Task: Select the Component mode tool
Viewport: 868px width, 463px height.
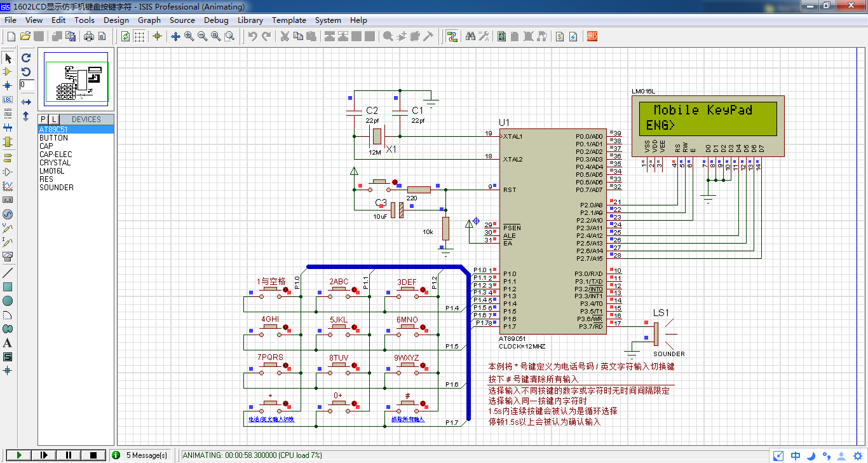Action: click(8, 72)
